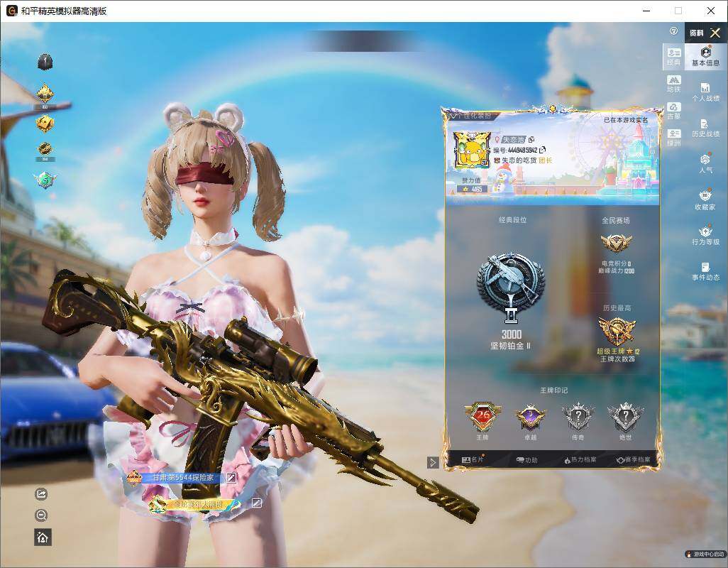Click the 赞力值 likes counter 4165
The width and height of the screenshot is (728, 568).
[x=472, y=189]
